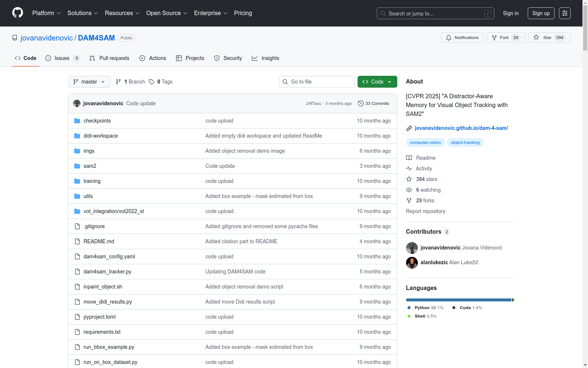Click the pyproject.toml file icon
Image resolution: width=588 pixels, height=368 pixels.
coord(77,317)
